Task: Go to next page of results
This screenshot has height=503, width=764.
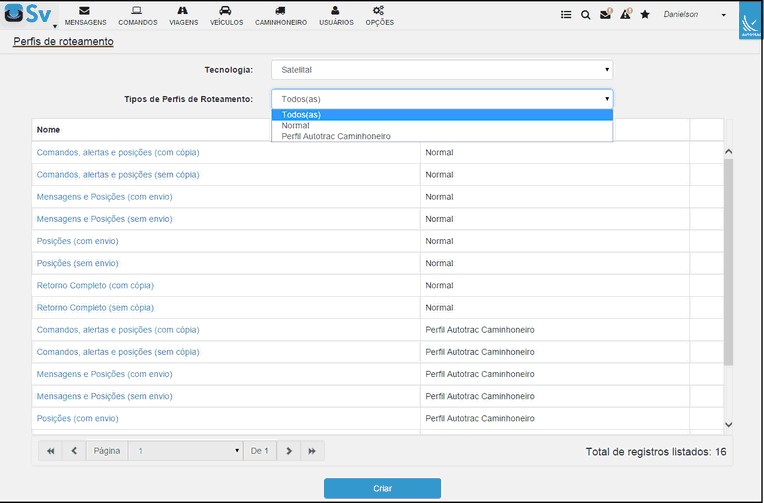Action: pos(289,451)
